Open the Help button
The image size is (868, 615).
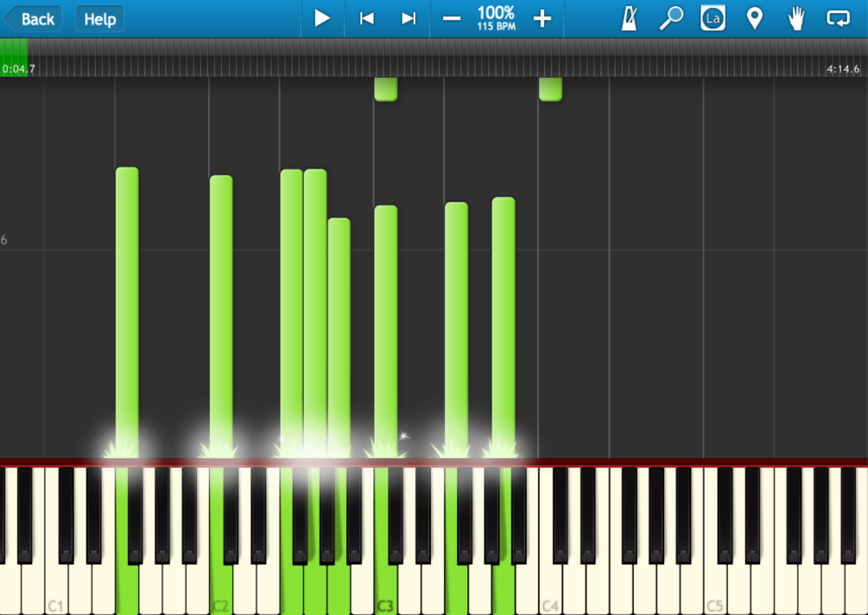point(99,19)
